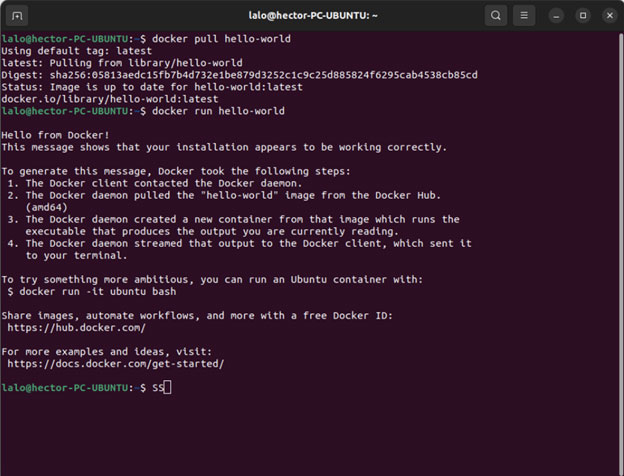624x476 pixels.
Task: Click the bottom green lalo@hector-PC-UBUNTU prompt
Action: tap(64, 388)
